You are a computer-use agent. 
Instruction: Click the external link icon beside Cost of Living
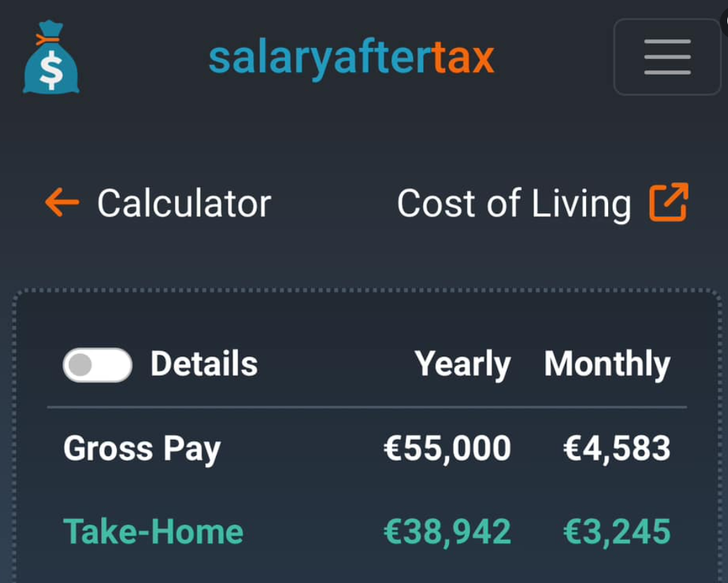tap(668, 203)
